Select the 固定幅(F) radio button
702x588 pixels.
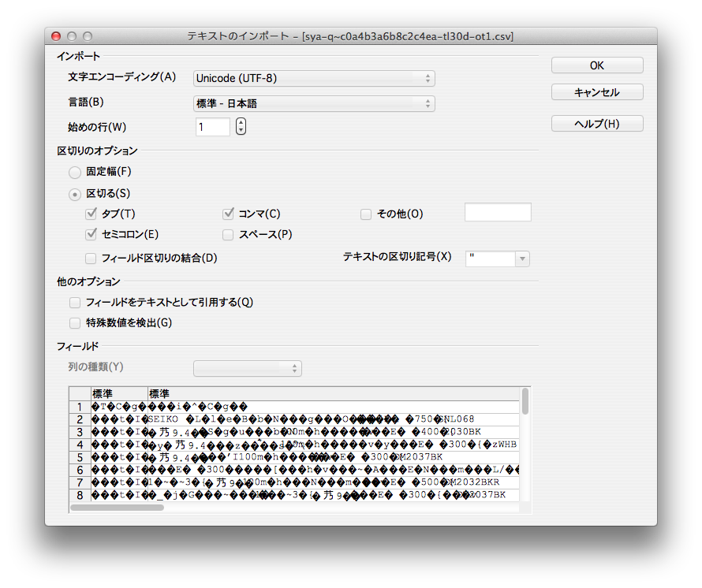[x=74, y=172]
